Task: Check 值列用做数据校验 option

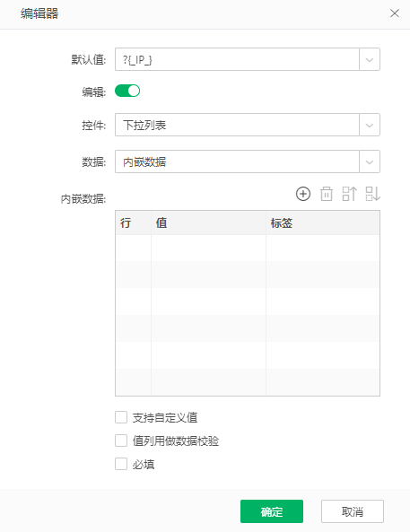Action: [121, 440]
